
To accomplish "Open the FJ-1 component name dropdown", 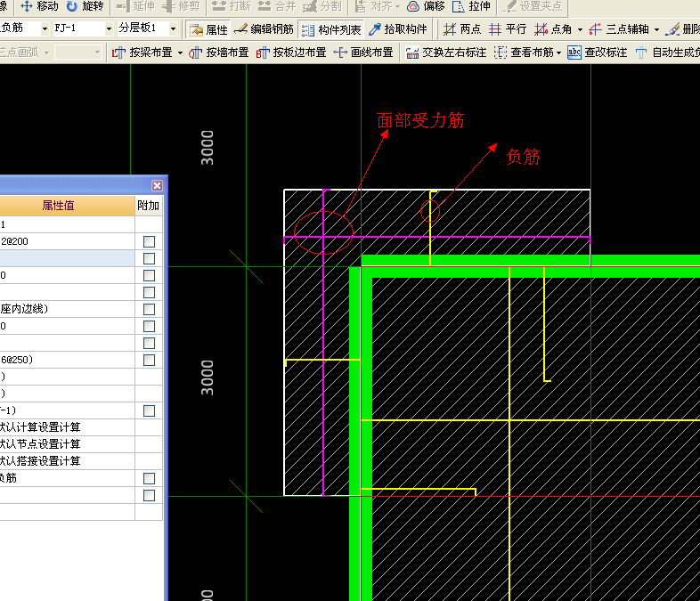I will tap(109, 29).
